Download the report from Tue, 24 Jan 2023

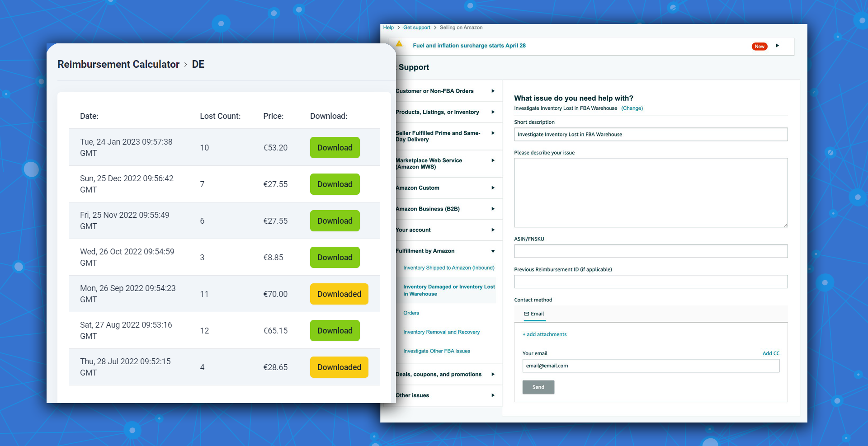tap(335, 147)
